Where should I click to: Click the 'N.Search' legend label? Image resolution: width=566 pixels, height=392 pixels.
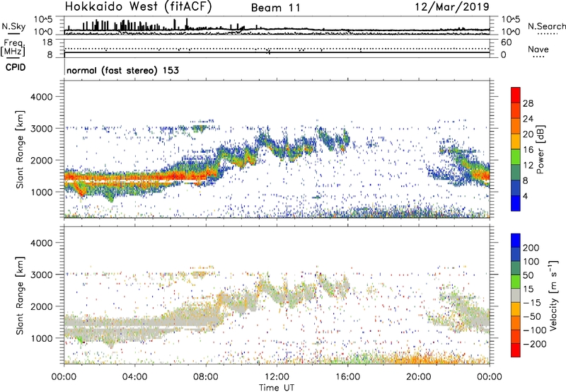[x=547, y=26]
